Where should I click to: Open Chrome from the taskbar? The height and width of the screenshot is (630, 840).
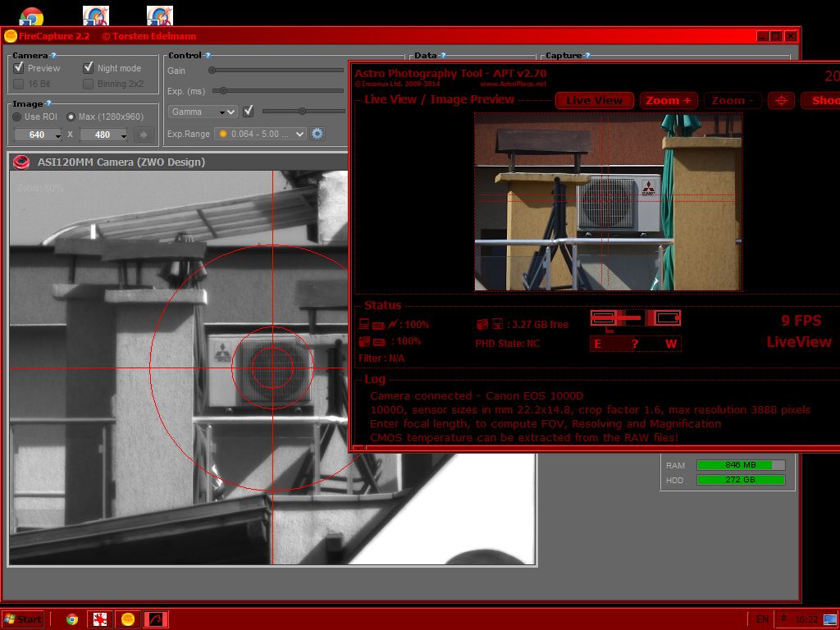(72, 619)
